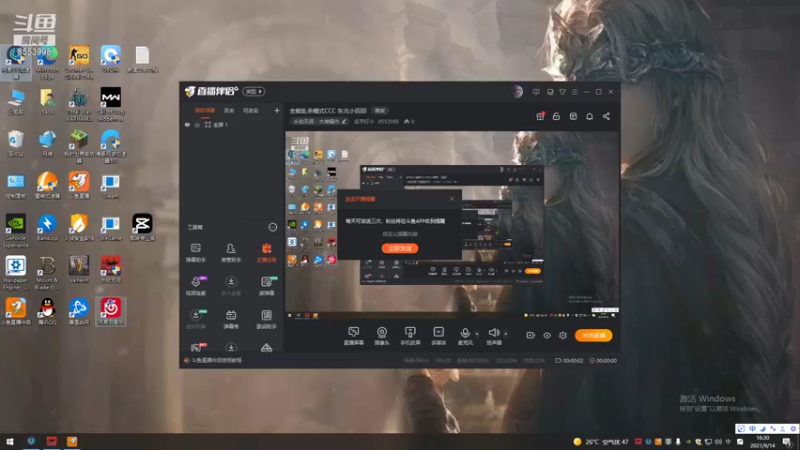Select the GeForce Experience desktop icon
This screenshot has width=800, height=450.
tap(16, 231)
